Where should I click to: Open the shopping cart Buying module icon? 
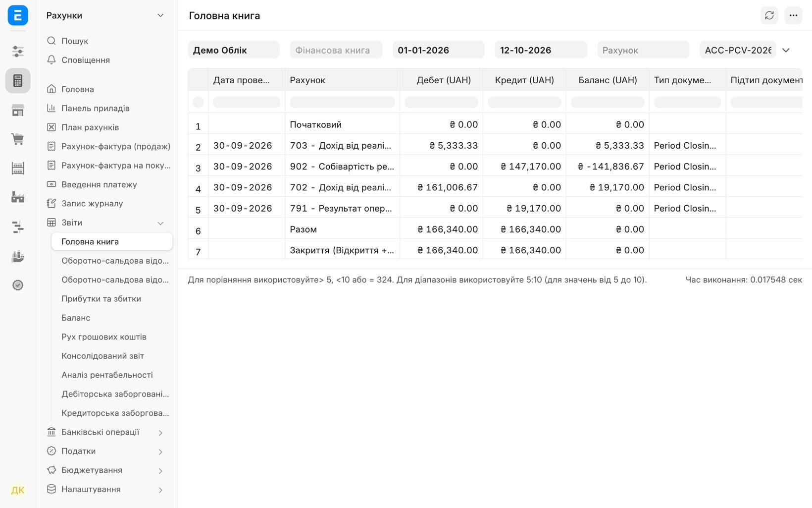pos(18,139)
